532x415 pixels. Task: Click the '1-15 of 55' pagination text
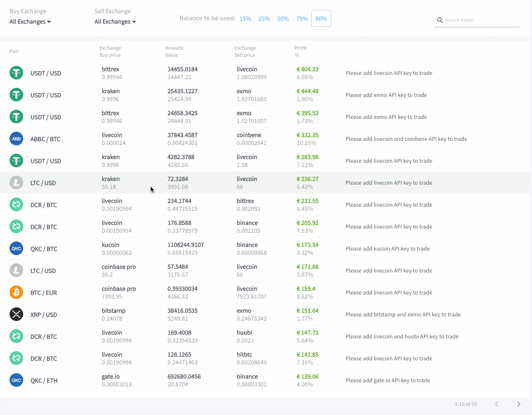(x=466, y=404)
